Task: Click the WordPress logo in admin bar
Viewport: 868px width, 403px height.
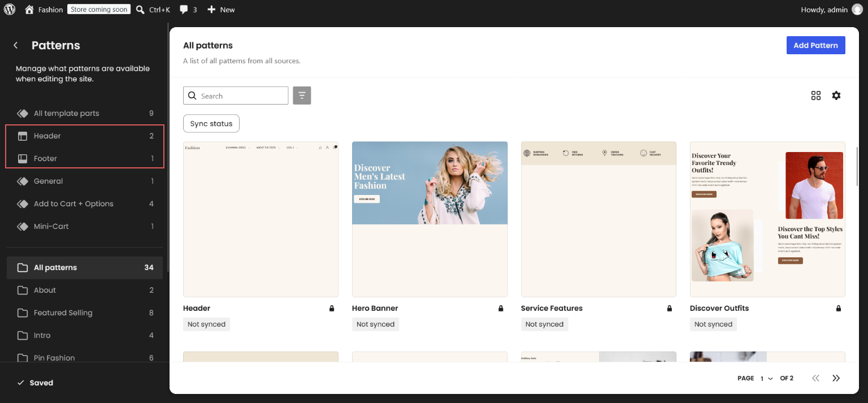Action: tap(10, 10)
